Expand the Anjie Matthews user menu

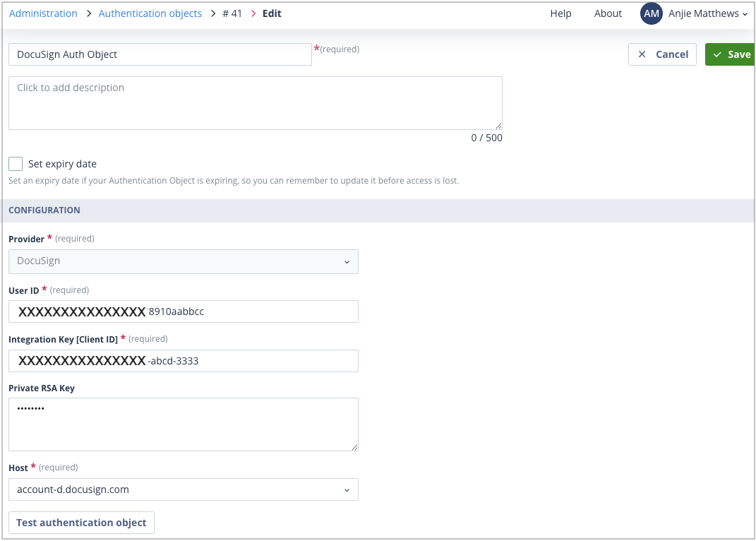click(708, 13)
